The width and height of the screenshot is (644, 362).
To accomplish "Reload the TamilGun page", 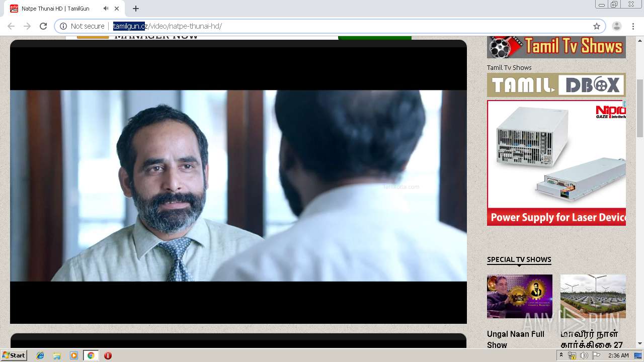I will 43,26.
